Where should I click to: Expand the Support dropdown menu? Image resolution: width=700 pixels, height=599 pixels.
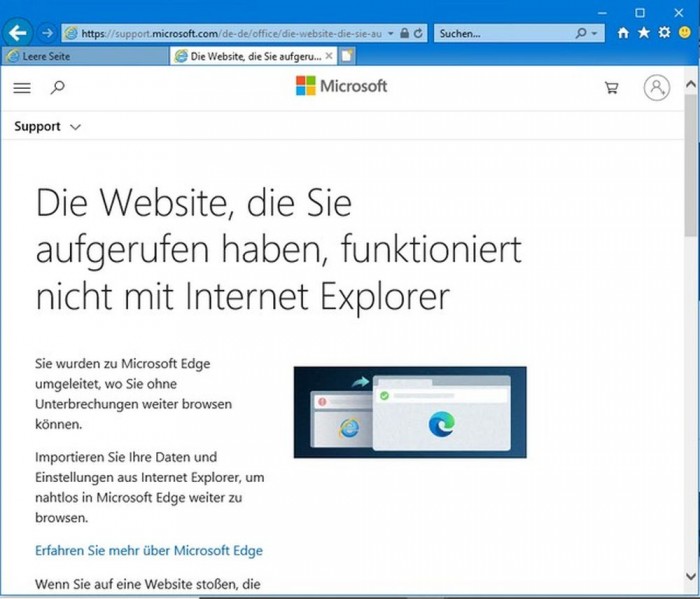click(x=47, y=127)
